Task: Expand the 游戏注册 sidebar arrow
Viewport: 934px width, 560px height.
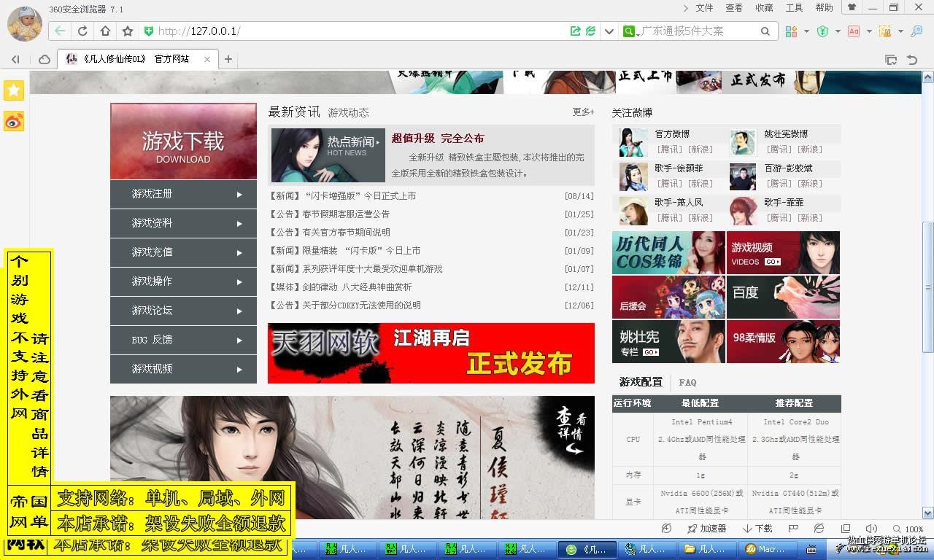Action: 239,195
